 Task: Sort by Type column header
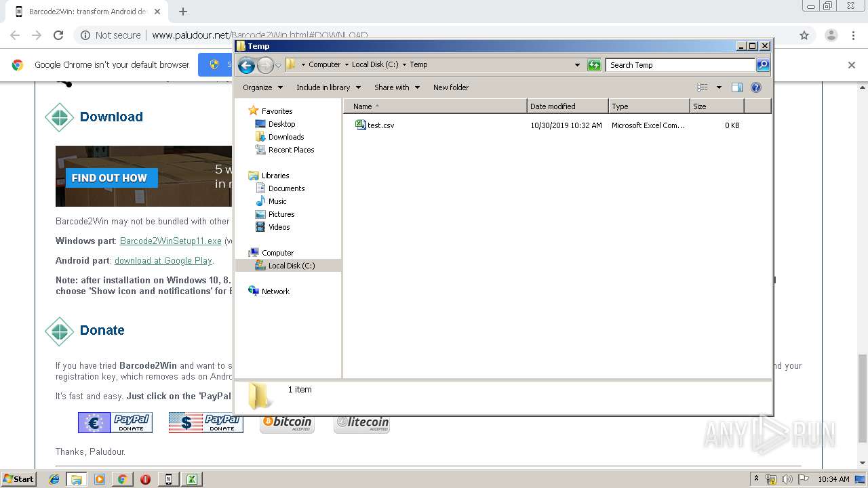coord(649,106)
